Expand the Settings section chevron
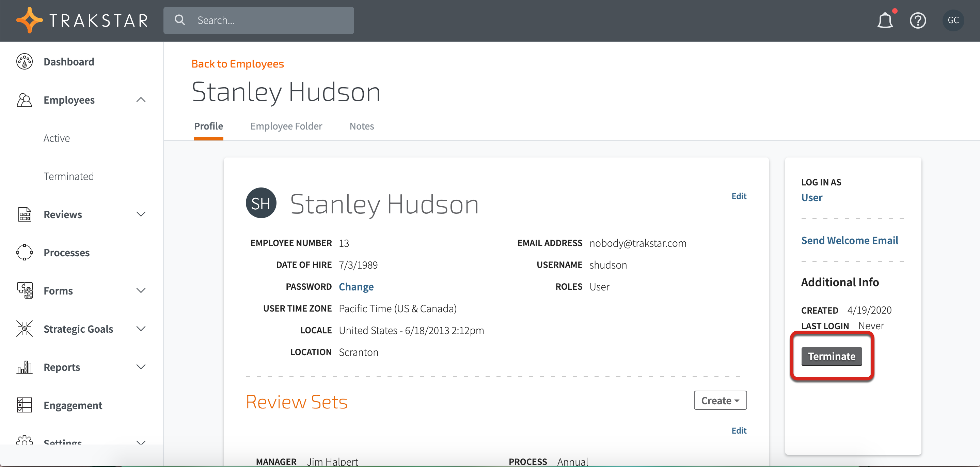 (x=141, y=442)
